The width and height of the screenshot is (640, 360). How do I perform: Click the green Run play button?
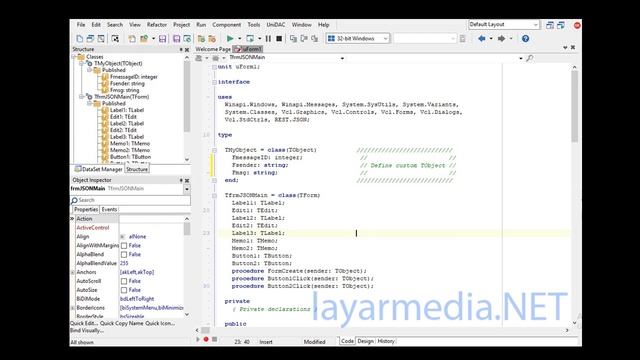coord(230,38)
